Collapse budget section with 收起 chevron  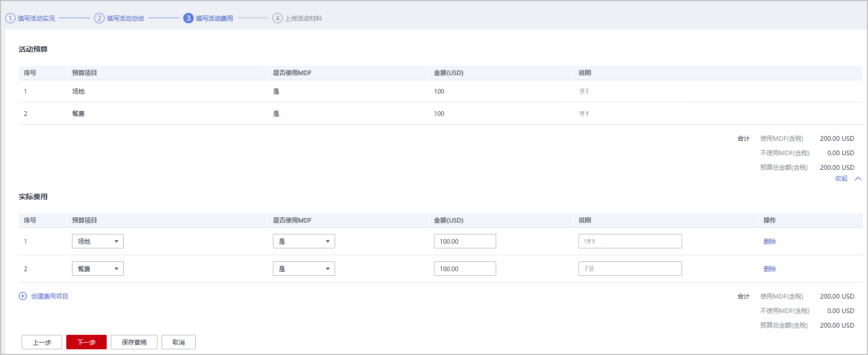(858, 179)
